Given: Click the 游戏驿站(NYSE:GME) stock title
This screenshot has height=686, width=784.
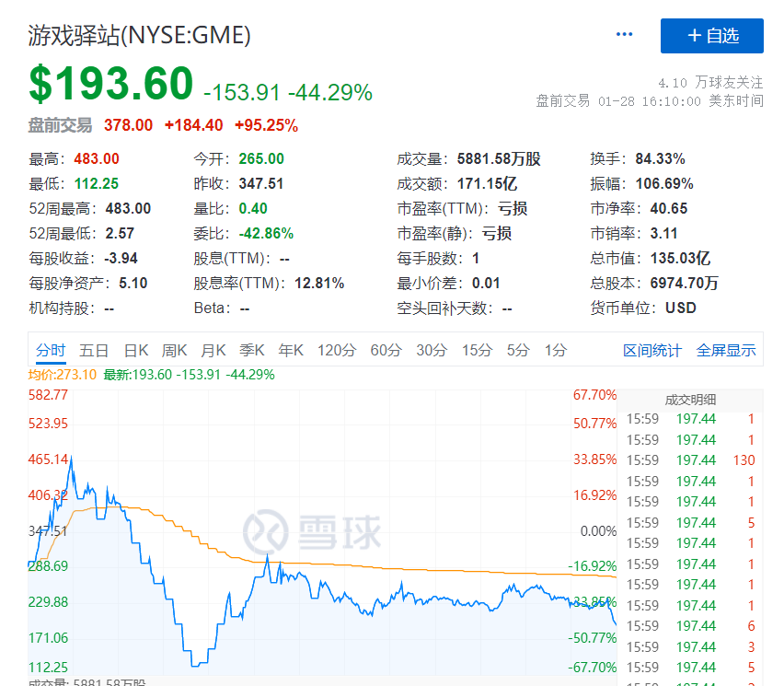Looking at the screenshot, I should (x=139, y=36).
